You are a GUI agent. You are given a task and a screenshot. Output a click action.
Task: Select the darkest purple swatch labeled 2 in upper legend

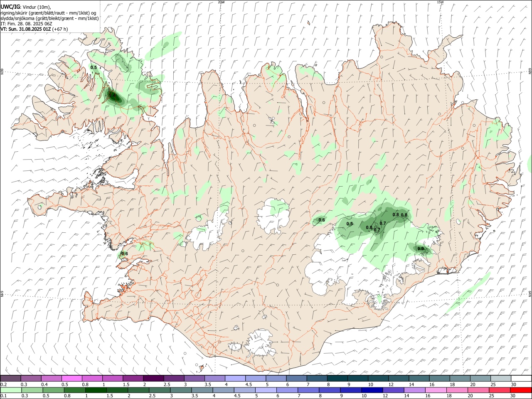pyautogui.click(x=153, y=379)
